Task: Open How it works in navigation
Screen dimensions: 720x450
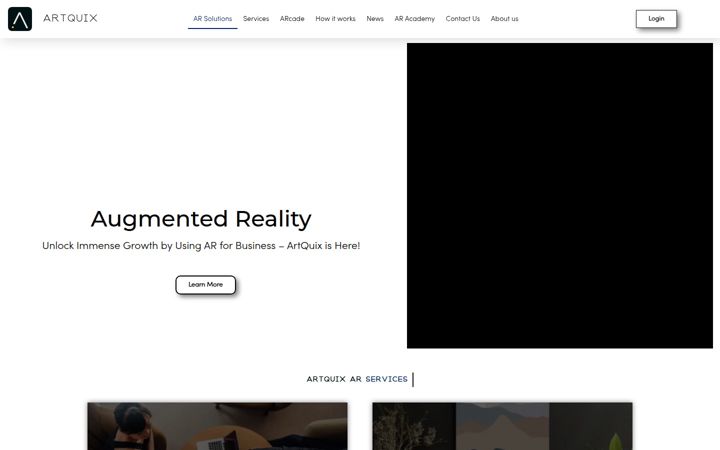Action: coord(335,19)
